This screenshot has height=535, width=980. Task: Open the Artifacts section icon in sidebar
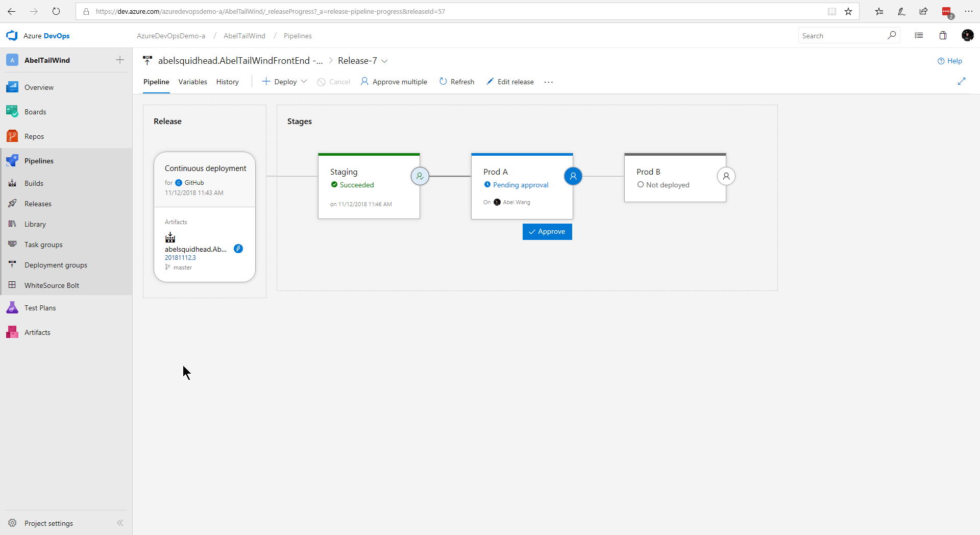(x=12, y=332)
